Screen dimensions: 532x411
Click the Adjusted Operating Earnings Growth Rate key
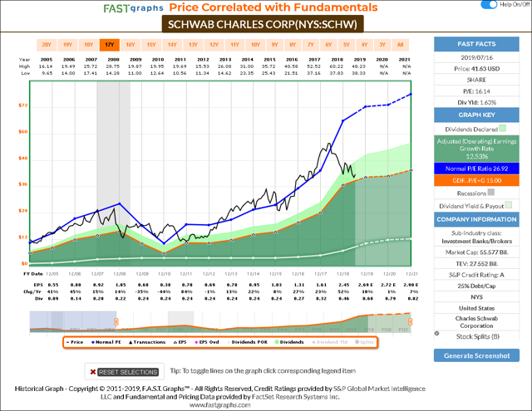pos(476,149)
